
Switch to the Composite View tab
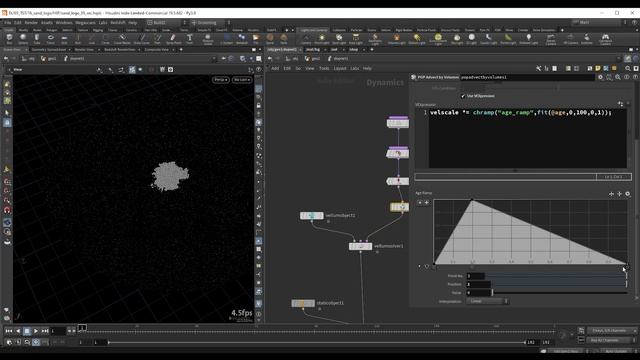pos(156,49)
